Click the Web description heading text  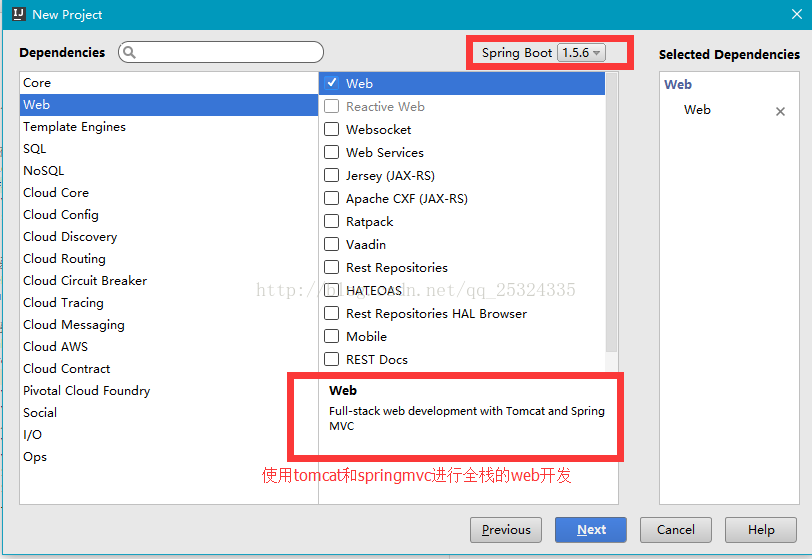tap(343, 391)
